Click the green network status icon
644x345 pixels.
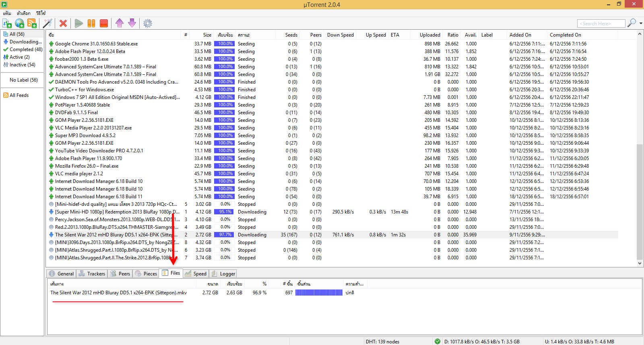pos(438,341)
